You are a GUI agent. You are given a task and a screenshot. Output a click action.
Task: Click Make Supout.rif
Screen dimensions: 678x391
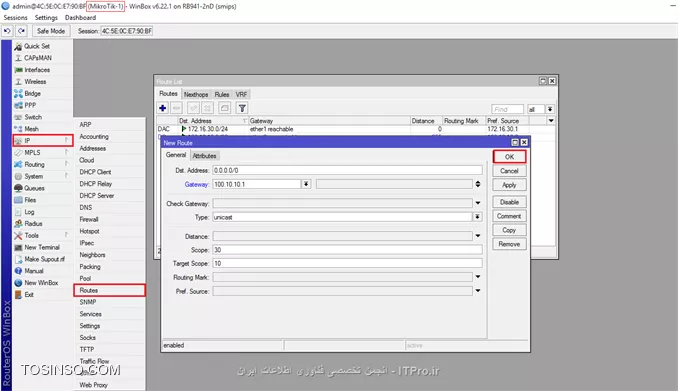click(x=44, y=259)
